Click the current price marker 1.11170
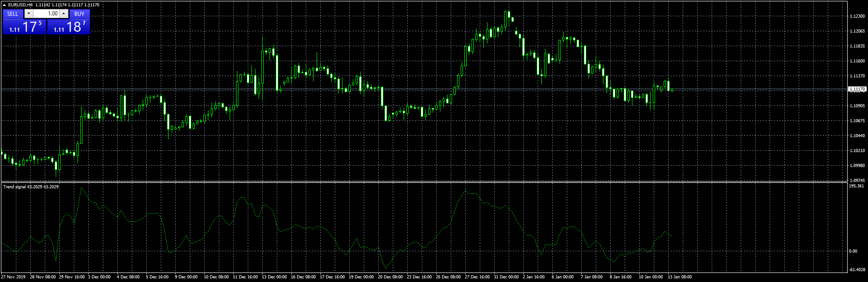 [x=857, y=89]
